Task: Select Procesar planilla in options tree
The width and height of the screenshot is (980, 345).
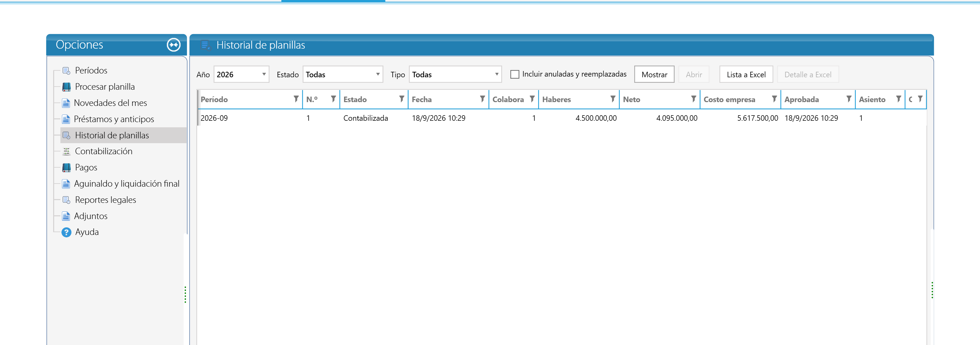Action: [105, 87]
